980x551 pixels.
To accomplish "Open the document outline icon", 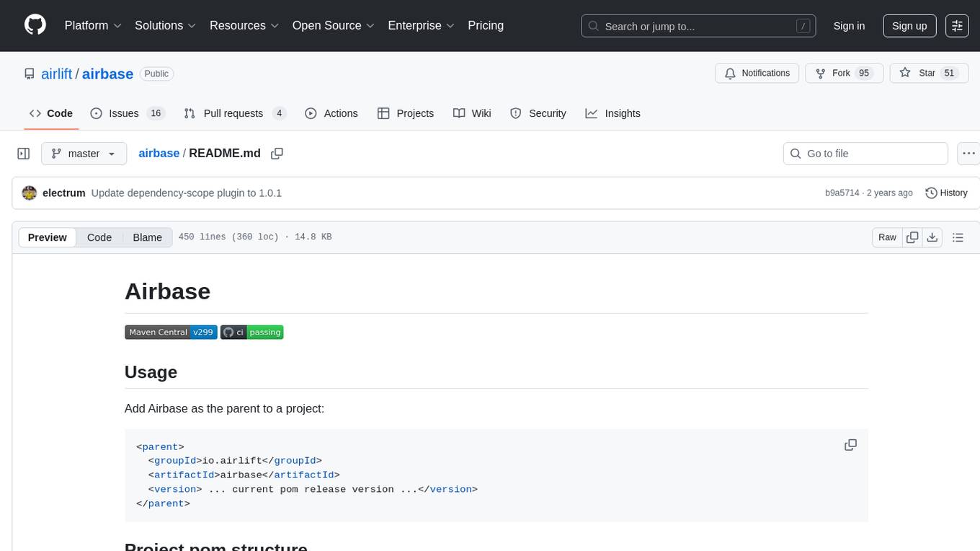I will pos(958,237).
